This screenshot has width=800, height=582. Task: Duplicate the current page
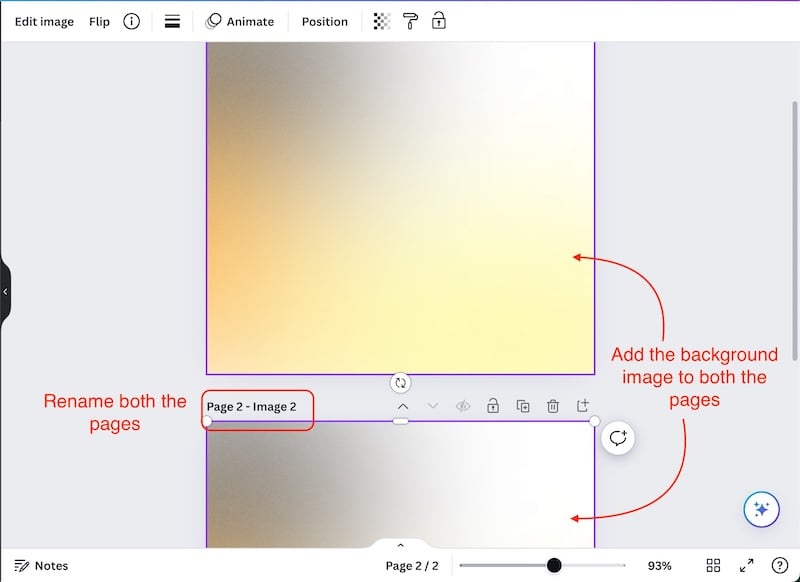tap(523, 406)
